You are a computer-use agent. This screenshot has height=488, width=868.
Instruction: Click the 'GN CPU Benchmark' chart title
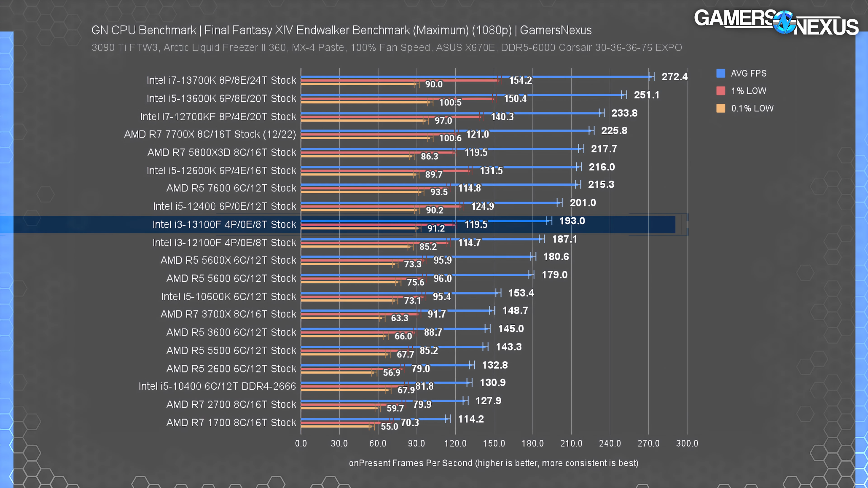341,30
